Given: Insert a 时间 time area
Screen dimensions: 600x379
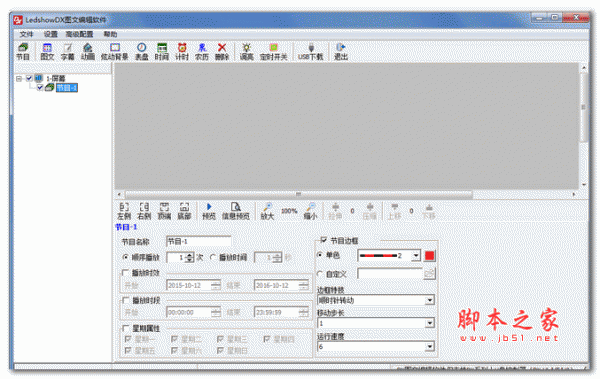Looking at the screenshot, I should point(162,52).
